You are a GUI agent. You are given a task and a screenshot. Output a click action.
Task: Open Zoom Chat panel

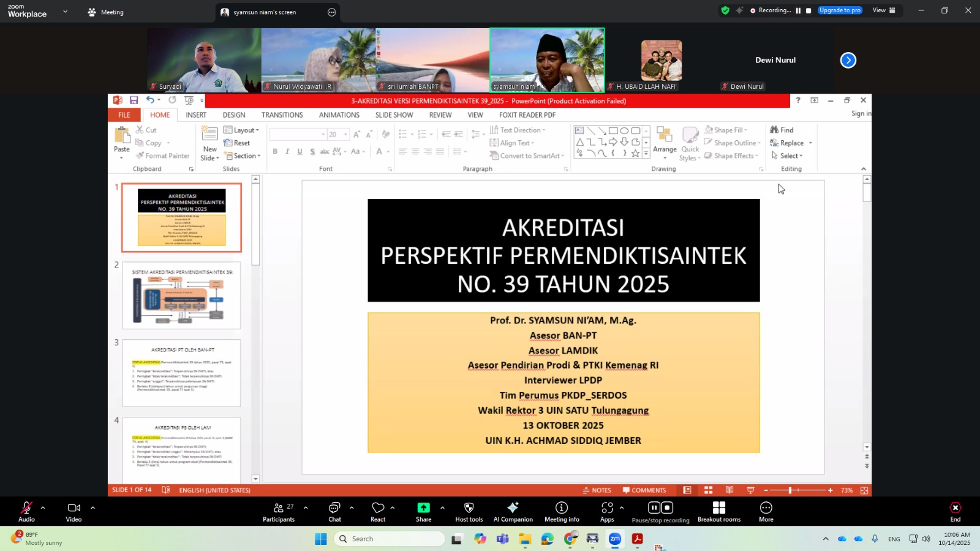tap(334, 511)
